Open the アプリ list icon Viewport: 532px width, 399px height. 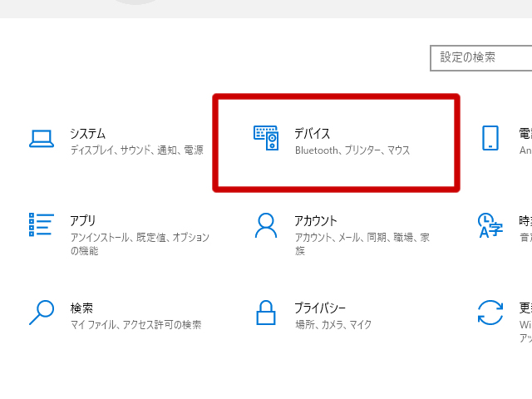(42, 224)
